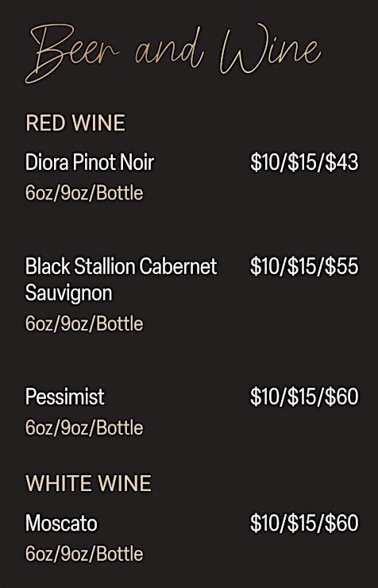The height and width of the screenshot is (588, 378).
Task: Select the WHITE WINE section heading
Action: click(88, 483)
